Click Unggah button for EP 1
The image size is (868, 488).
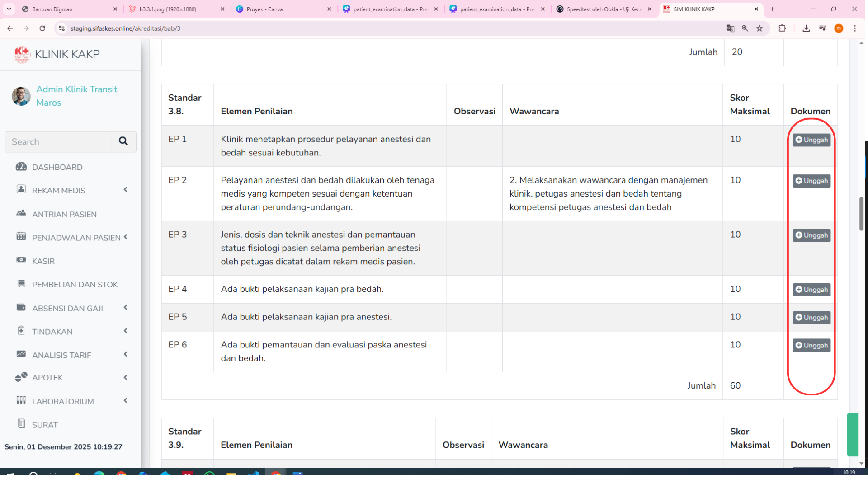click(811, 140)
